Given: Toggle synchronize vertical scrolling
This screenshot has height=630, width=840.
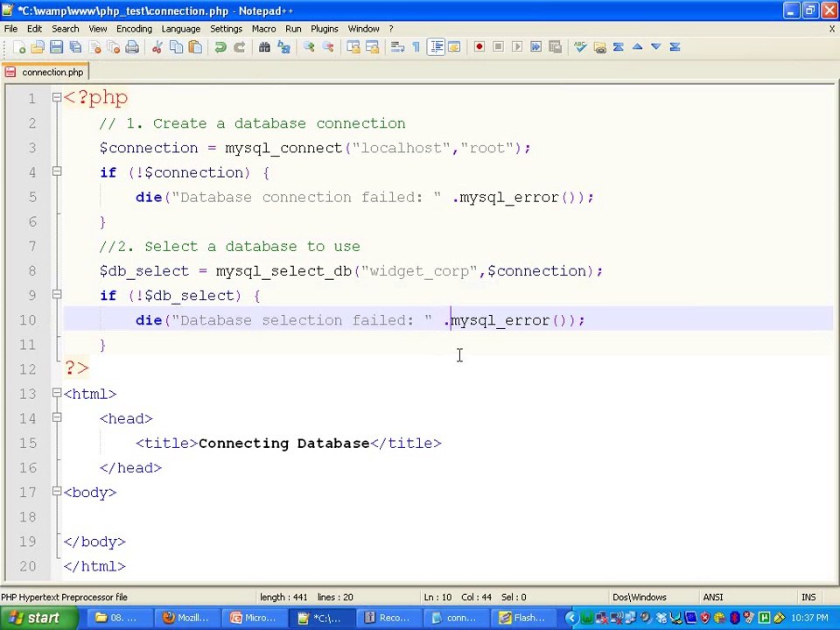Looking at the screenshot, I should [x=353, y=47].
